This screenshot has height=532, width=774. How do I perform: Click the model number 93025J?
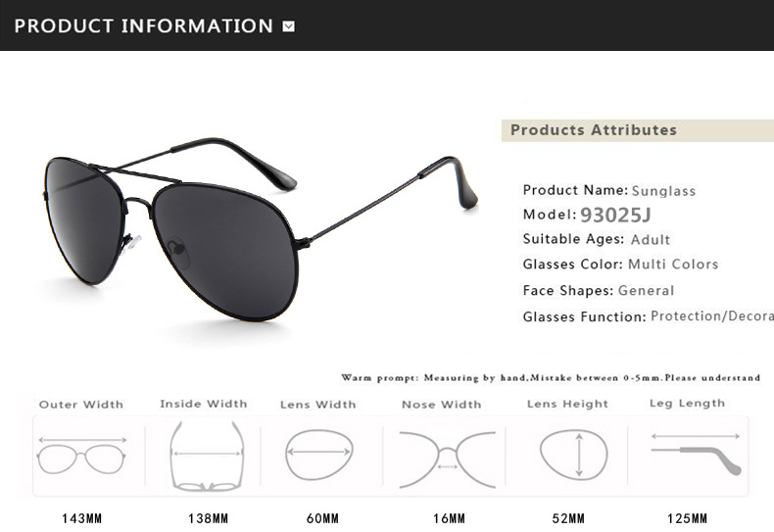[x=615, y=215]
